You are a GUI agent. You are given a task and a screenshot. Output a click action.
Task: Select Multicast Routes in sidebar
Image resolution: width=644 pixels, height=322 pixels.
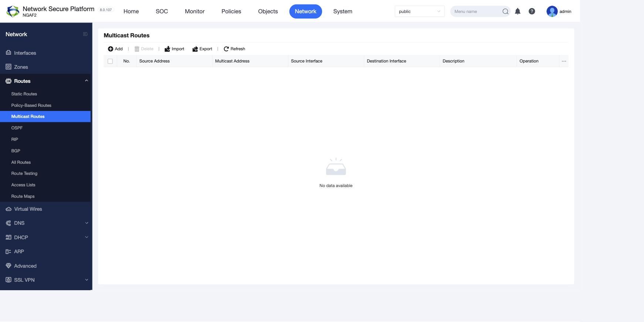coord(45,116)
